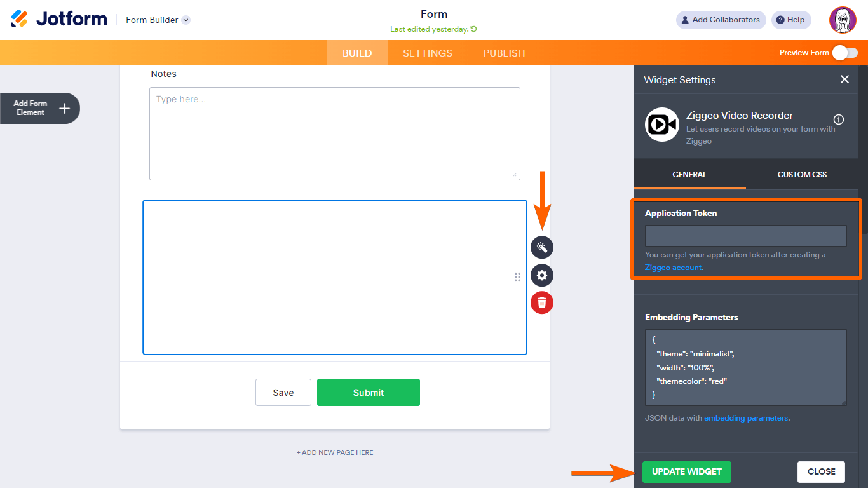Click the CLOSE button in the panel
This screenshot has width=868, height=488.
point(821,472)
